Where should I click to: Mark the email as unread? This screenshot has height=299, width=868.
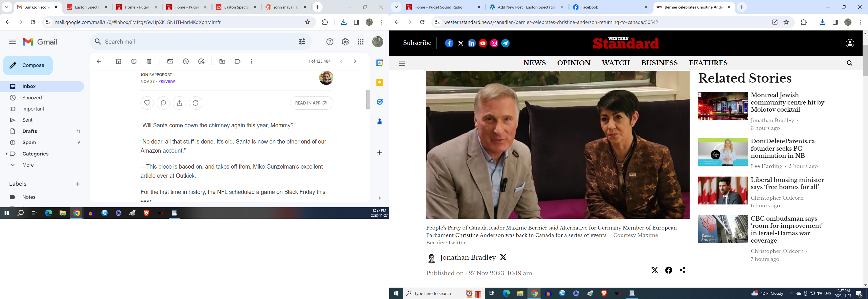pyautogui.click(x=170, y=61)
